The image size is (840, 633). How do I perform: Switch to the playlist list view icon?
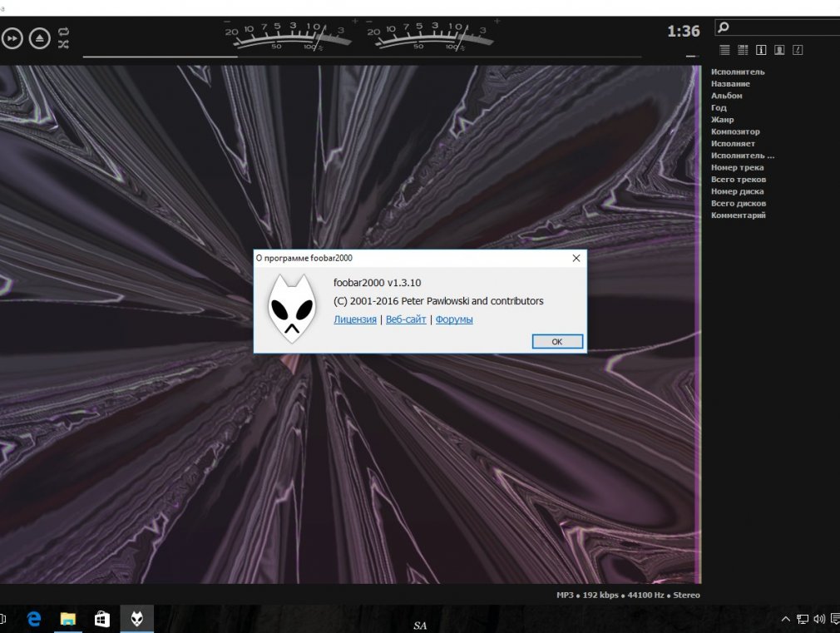pyautogui.click(x=725, y=50)
